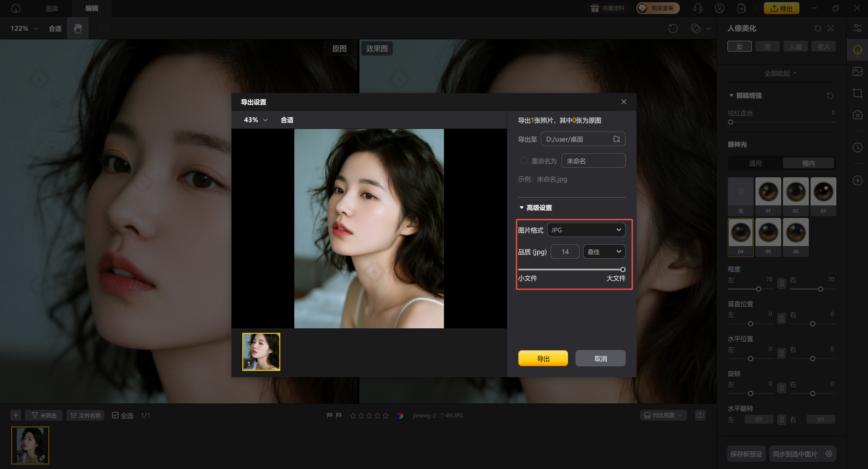Select eye light preset 02 thumbnail
The width and height of the screenshot is (868, 469).
click(796, 192)
